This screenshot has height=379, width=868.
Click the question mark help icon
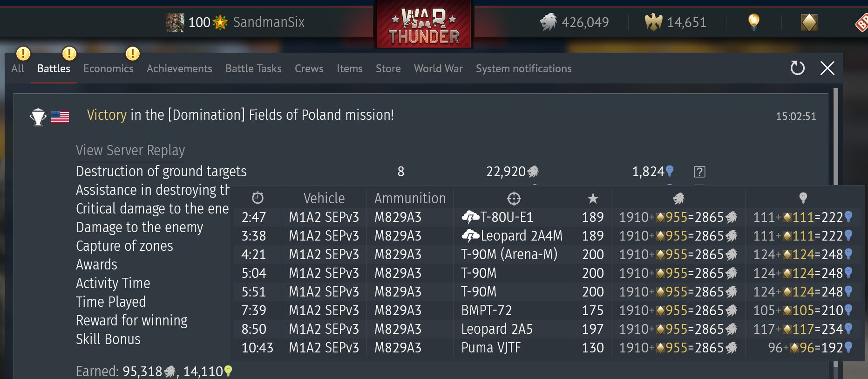point(699,172)
